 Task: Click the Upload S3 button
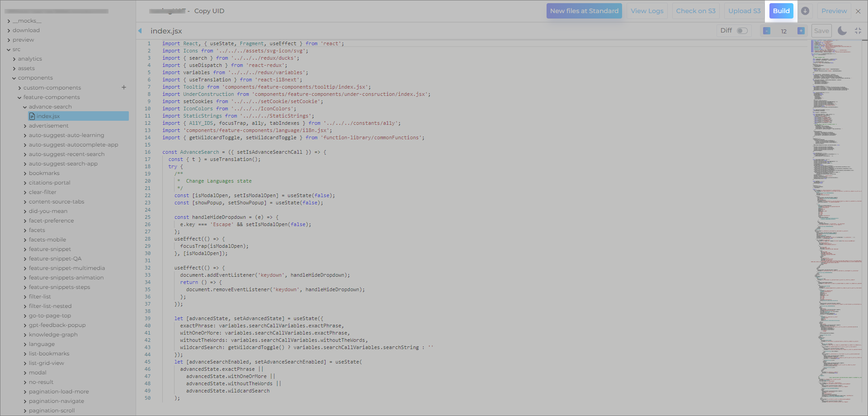click(744, 11)
